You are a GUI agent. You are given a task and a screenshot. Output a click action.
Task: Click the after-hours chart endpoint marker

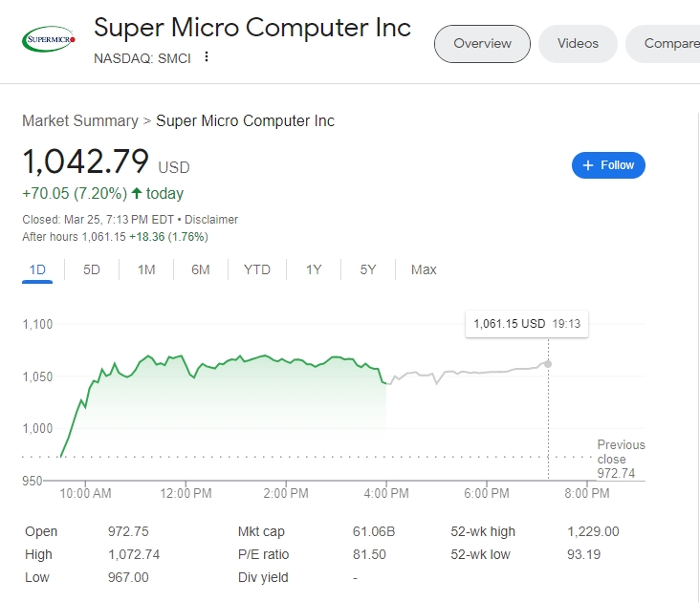(x=548, y=364)
